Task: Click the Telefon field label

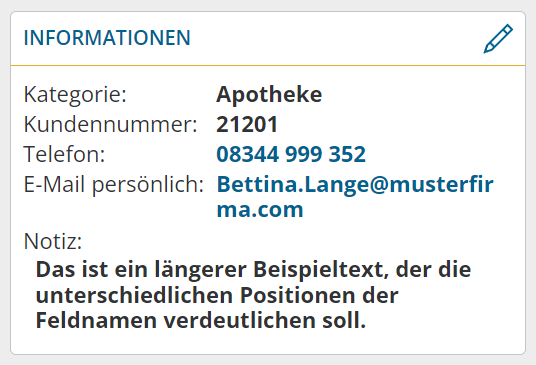Action: tap(64, 154)
